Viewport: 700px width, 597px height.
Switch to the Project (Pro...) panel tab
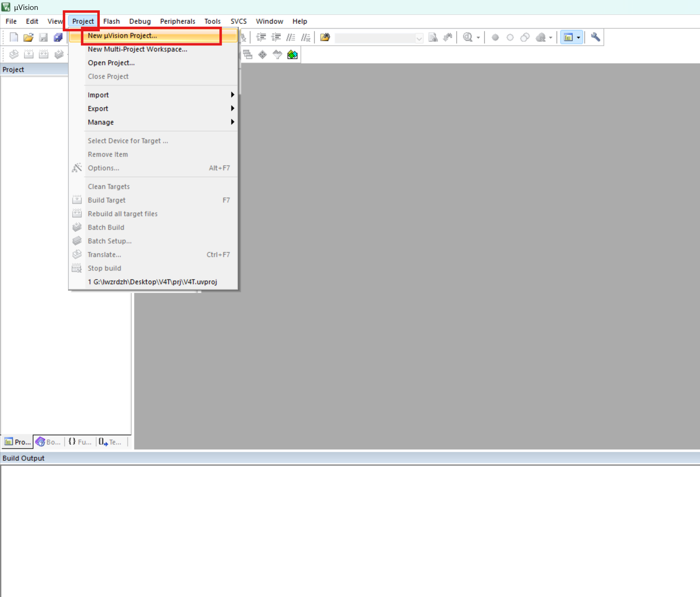pyautogui.click(x=17, y=442)
